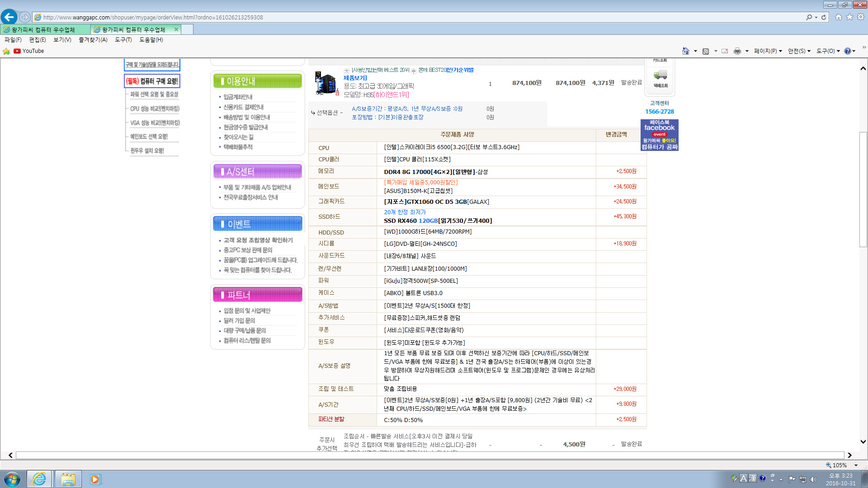Click the horizontal scrollbar left arrow

[11, 455]
